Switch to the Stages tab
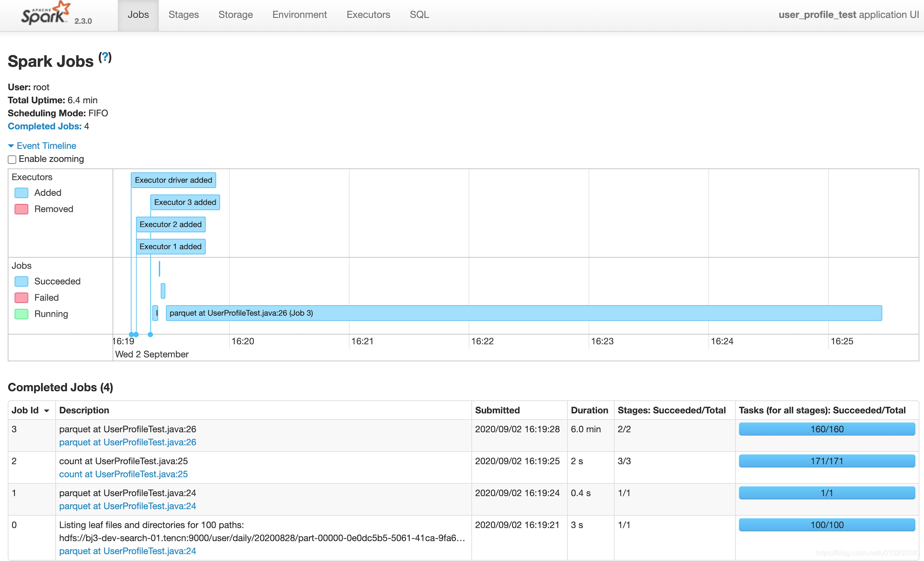Viewport: 924px width, 561px height. [184, 15]
